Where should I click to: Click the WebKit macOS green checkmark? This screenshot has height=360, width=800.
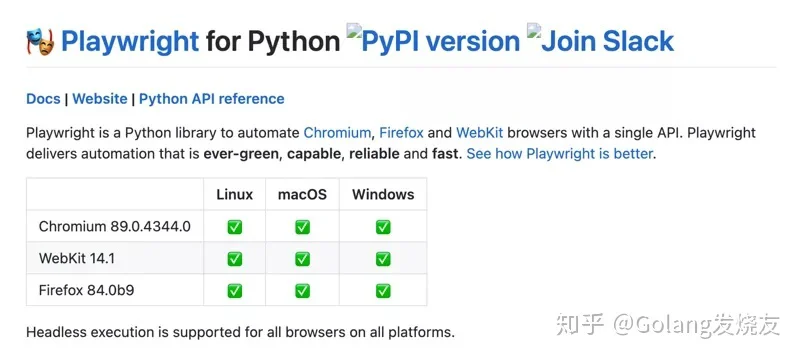[303, 259]
